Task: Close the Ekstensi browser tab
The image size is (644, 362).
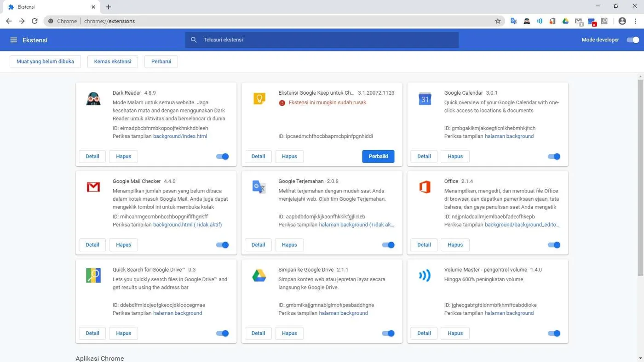Action: coord(93,7)
